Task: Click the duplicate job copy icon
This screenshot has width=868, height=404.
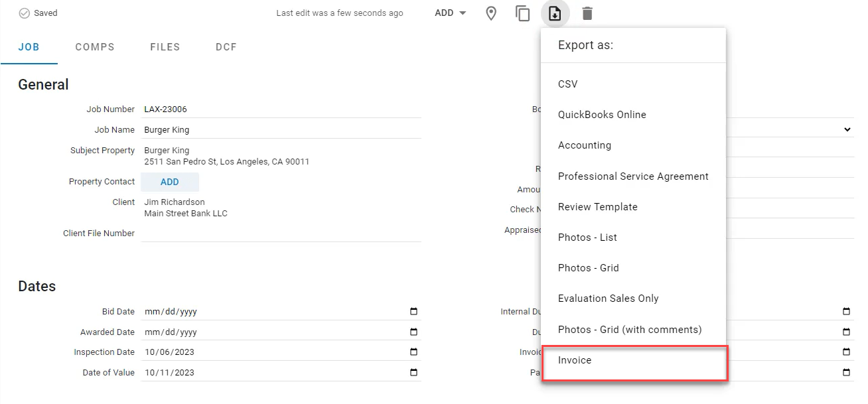Action: pyautogui.click(x=523, y=13)
